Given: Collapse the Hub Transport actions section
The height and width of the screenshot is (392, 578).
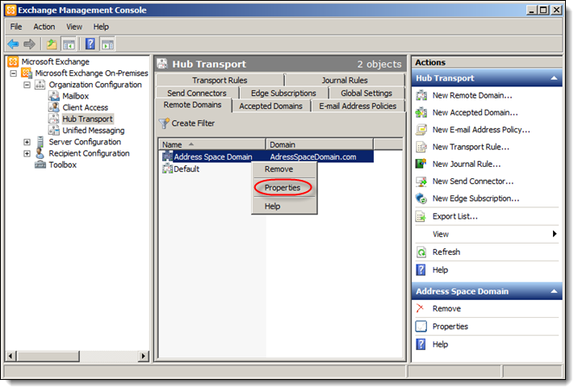Looking at the screenshot, I should [x=554, y=78].
